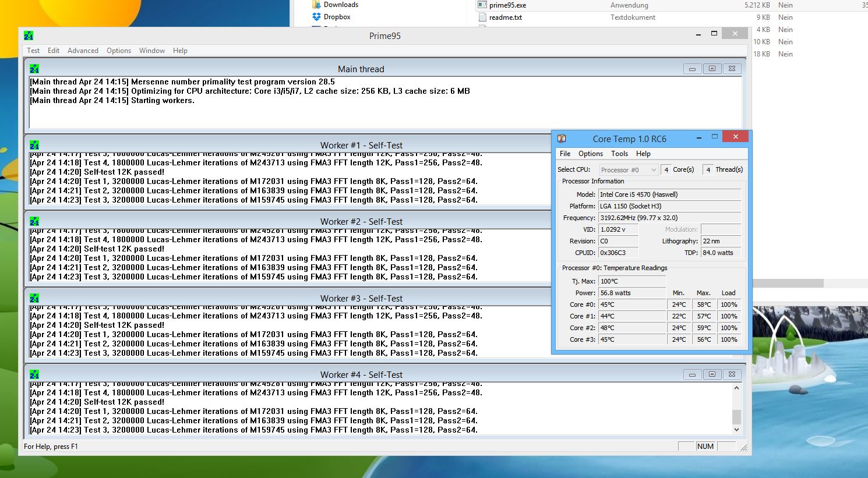Image resolution: width=868 pixels, height=478 pixels.
Task: Click the "NUM" indicator in Prime95 status bar
Action: click(705, 446)
